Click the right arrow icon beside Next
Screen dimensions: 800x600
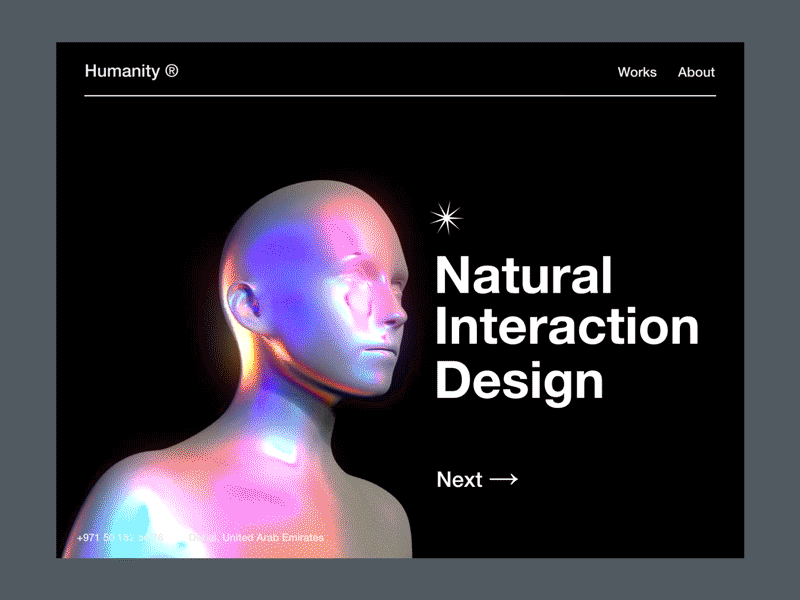(504, 480)
